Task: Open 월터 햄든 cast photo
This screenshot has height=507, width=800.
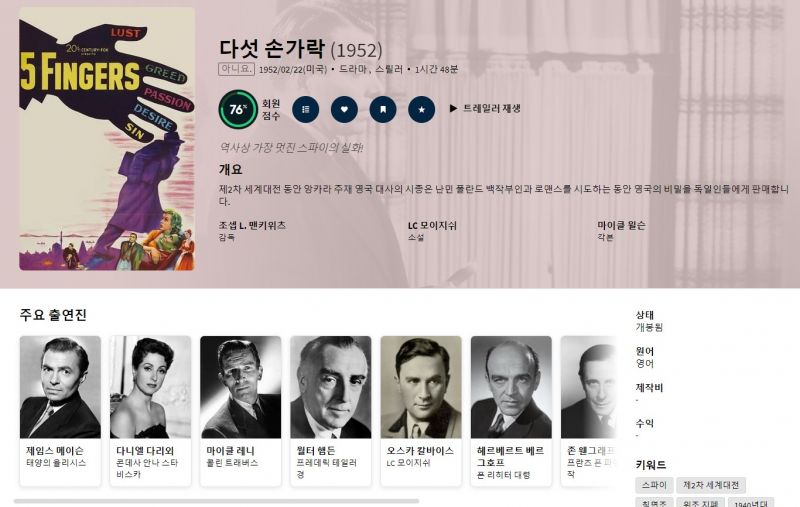Action: pos(331,387)
